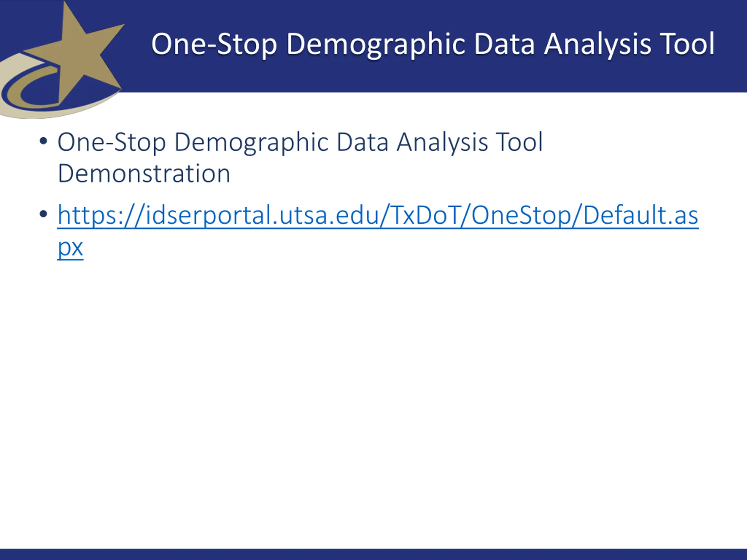This screenshot has width=747, height=560.
Task: Click the empty white slide body area
Action: click(373, 405)
